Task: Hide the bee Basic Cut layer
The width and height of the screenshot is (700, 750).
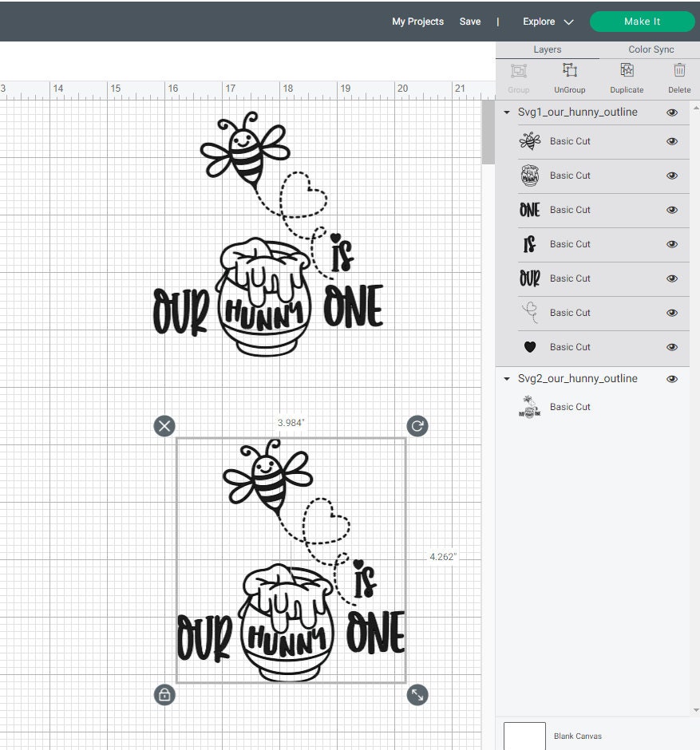Action: coord(672,141)
